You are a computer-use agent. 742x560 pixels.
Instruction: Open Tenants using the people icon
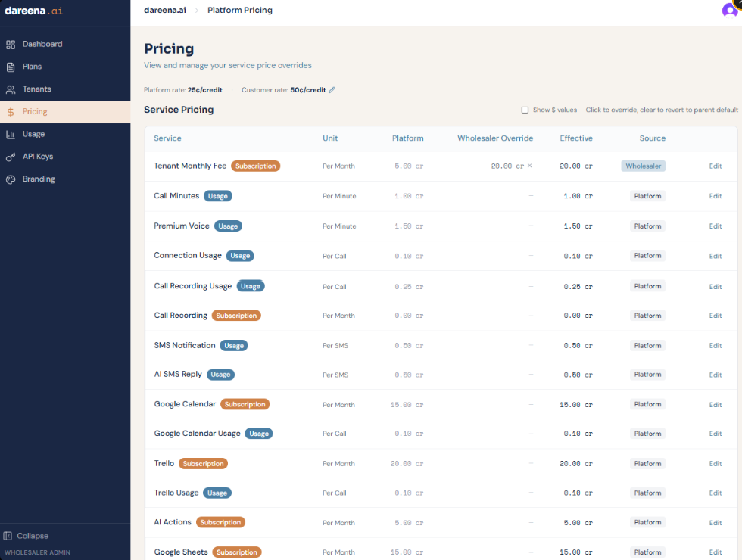tap(11, 89)
